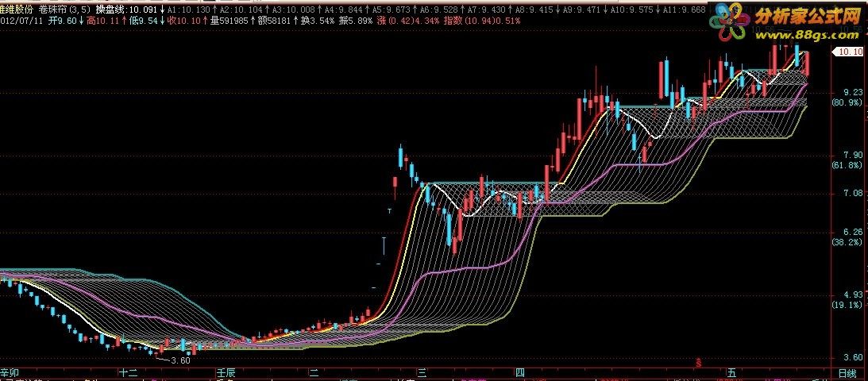Click the 指数(10.94)0.51% index reading
This screenshot has width=868, height=381.
click(x=482, y=21)
